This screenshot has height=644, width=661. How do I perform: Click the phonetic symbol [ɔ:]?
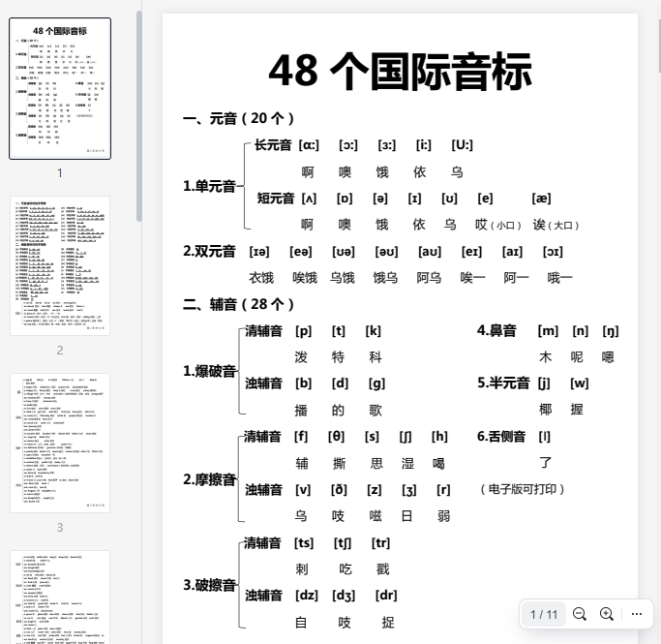[348, 145]
